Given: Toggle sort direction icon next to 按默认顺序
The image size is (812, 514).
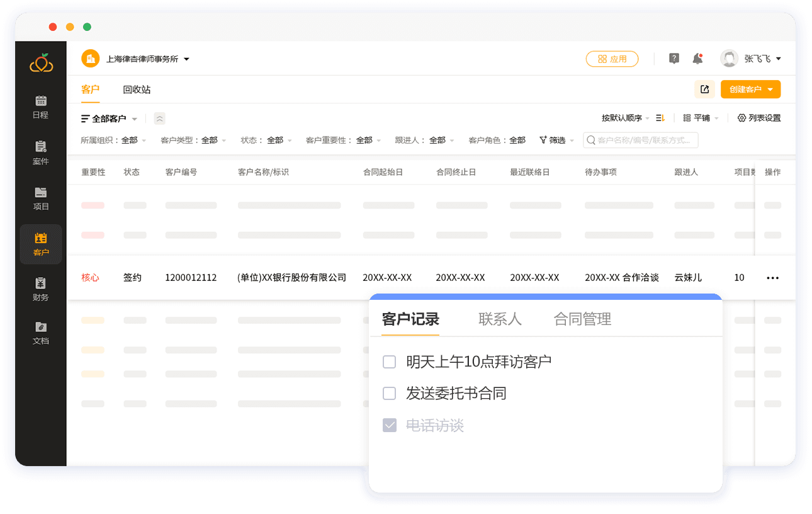Looking at the screenshot, I should [x=660, y=118].
